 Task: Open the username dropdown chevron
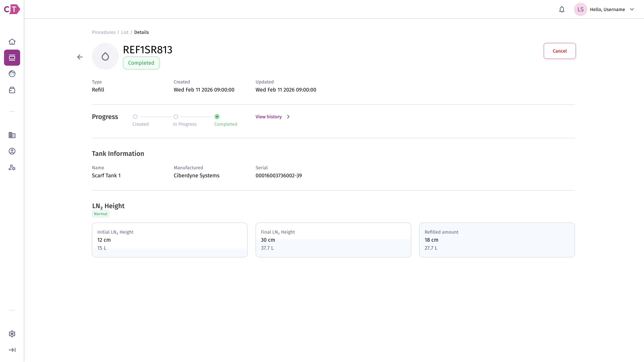[632, 9]
